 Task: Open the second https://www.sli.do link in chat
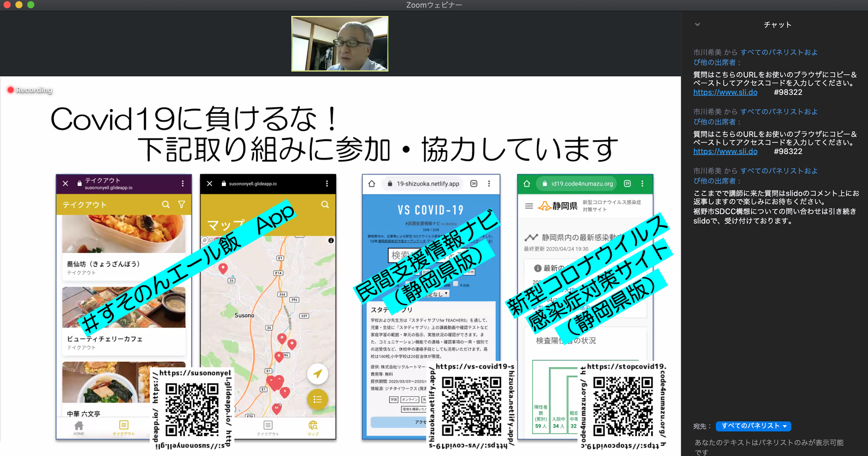(725, 152)
